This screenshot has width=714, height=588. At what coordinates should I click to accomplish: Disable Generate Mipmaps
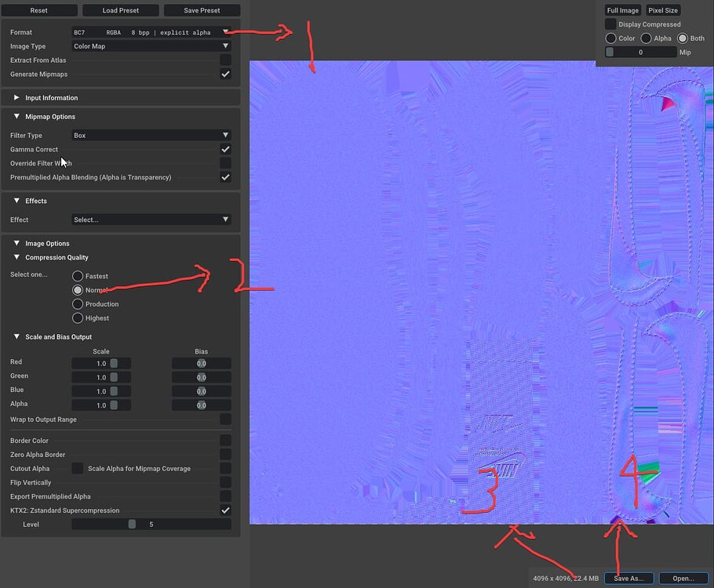pos(226,74)
